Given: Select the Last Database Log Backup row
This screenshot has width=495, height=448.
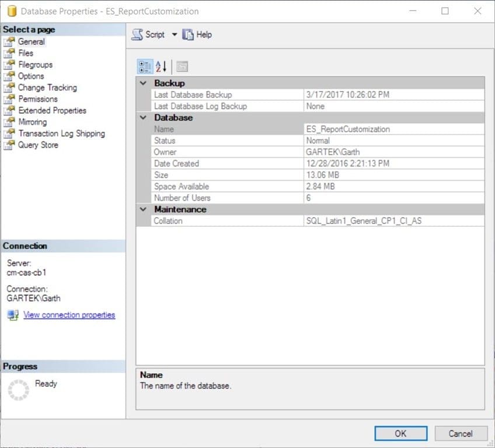Looking at the screenshot, I should coord(318,106).
